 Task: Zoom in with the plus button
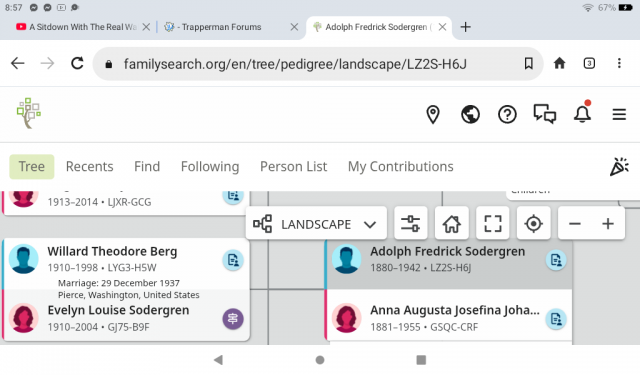click(608, 224)
